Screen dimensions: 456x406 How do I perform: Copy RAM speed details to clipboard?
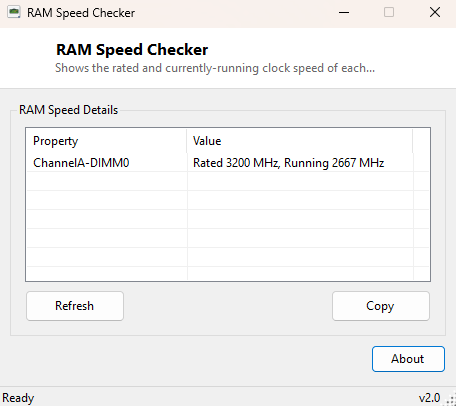[x=381, y=306]
